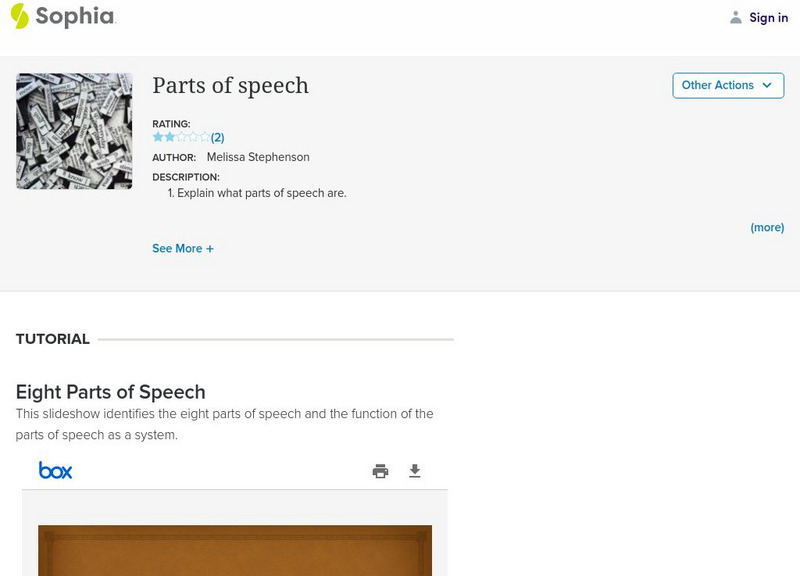Click the slideshow preview slide
800x576 pixels.
235,550
